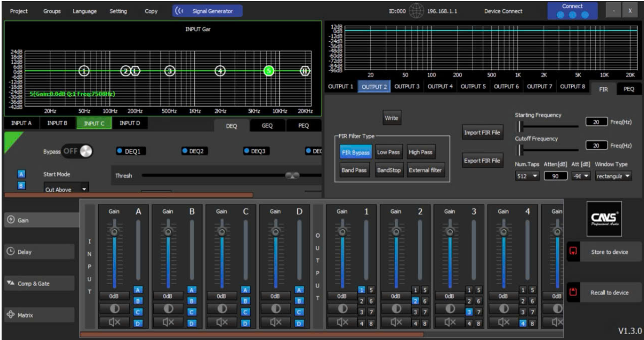Switch to the OUTPUT 3 tab
644x340 pixels.
pyautogui.click(x=407, y=87)
